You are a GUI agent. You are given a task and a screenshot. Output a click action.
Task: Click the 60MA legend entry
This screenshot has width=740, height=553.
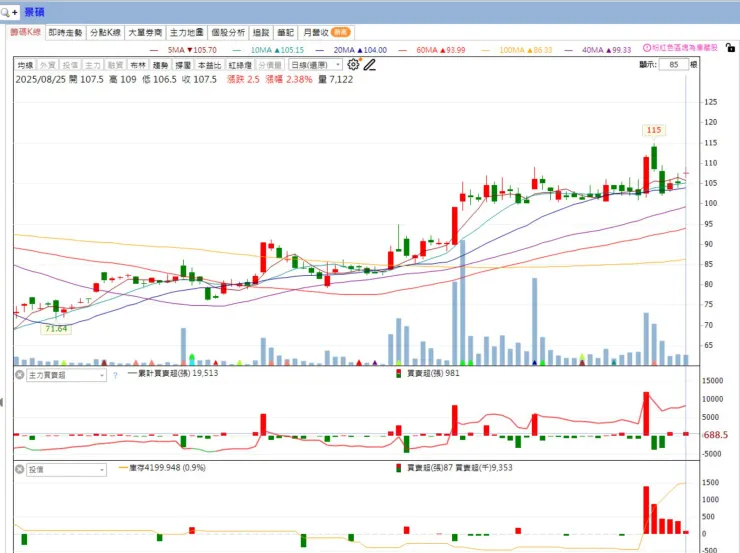[x=432, y=50]
